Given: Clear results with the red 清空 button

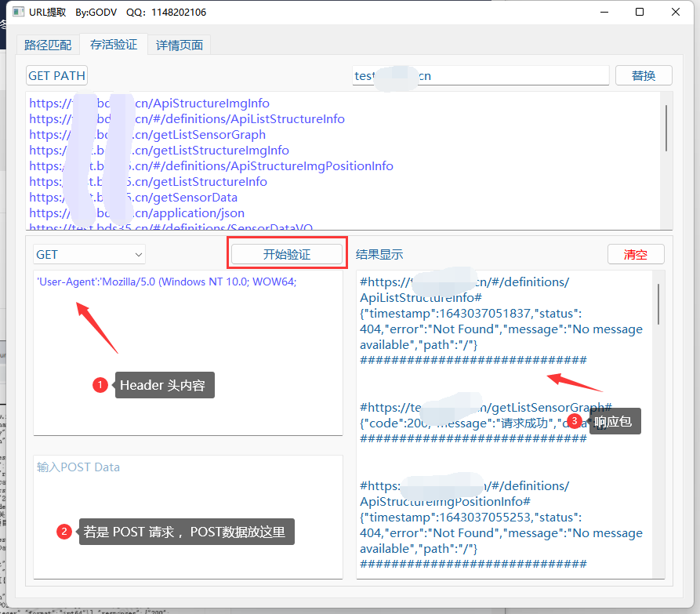Looking at the screenshot, I should coord(635,254).
